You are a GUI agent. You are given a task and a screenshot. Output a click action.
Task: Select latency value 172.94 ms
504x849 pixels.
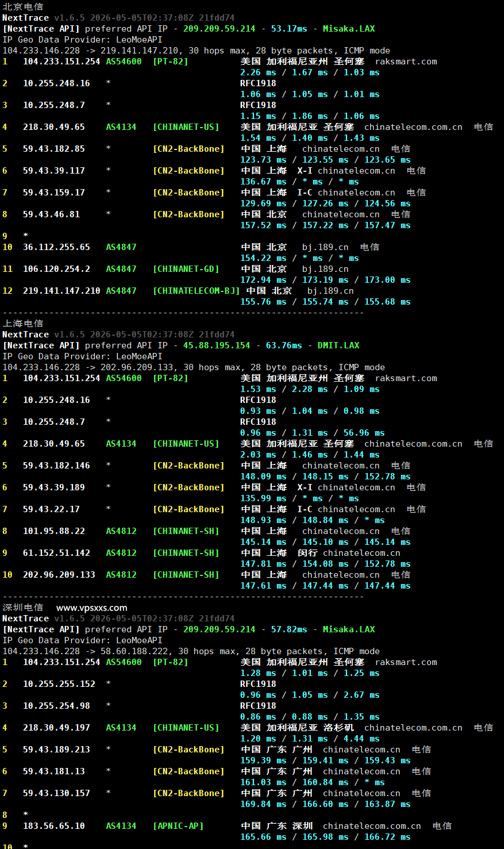pyautogui.click(x=263, y=280)
